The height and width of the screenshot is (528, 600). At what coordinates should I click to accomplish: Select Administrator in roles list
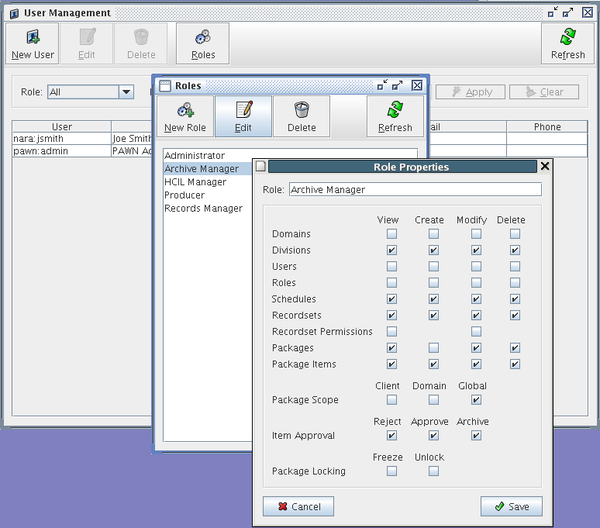[x=208, y=156]
